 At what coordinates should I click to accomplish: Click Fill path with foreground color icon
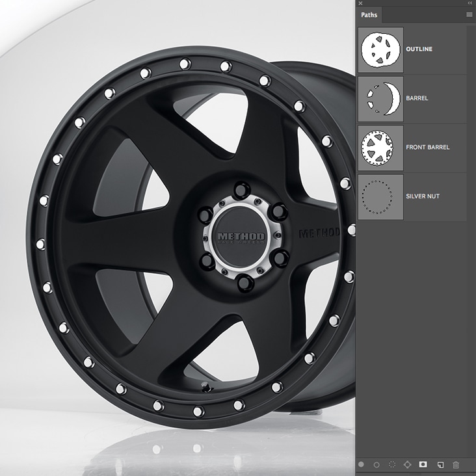(x=361, y=464)
